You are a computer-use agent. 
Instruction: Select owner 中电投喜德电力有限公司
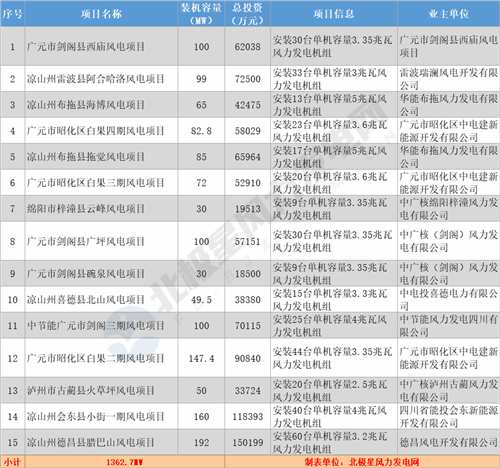tap(448, 300)
